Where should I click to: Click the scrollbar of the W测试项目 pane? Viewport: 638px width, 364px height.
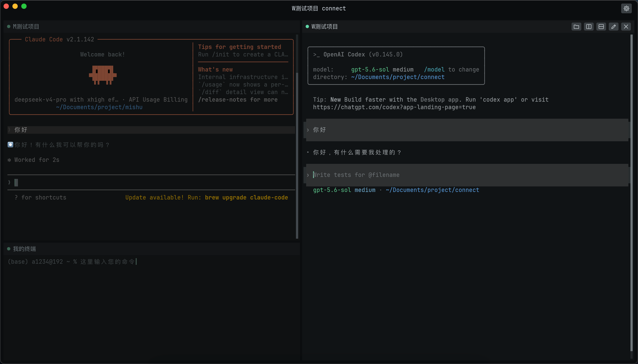pyautogui.click(x=631, y=192)
